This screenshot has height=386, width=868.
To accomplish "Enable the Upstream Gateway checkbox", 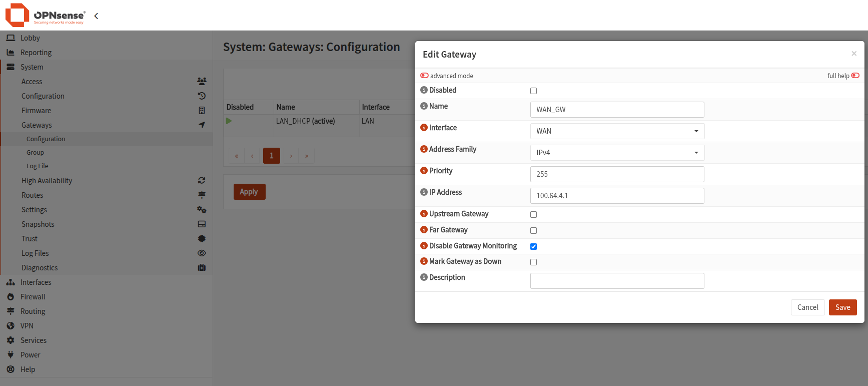I will (x=533, y=214).
